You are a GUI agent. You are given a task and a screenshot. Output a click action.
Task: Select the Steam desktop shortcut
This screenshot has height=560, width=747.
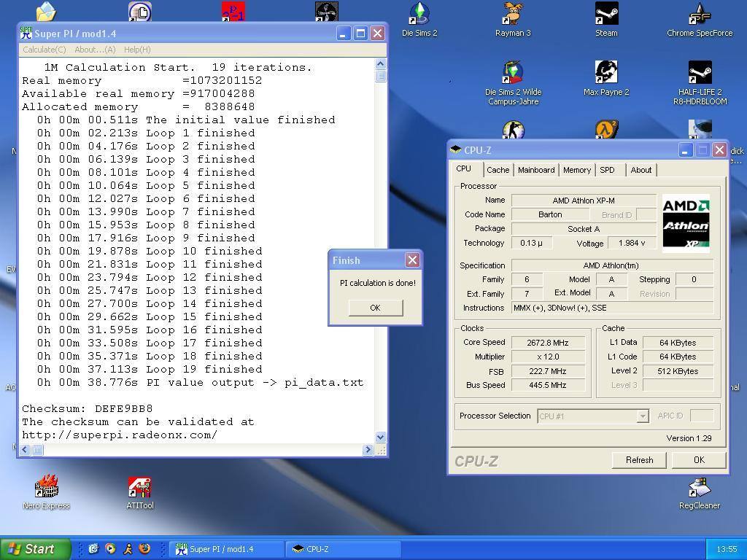[x=606, y=20]
